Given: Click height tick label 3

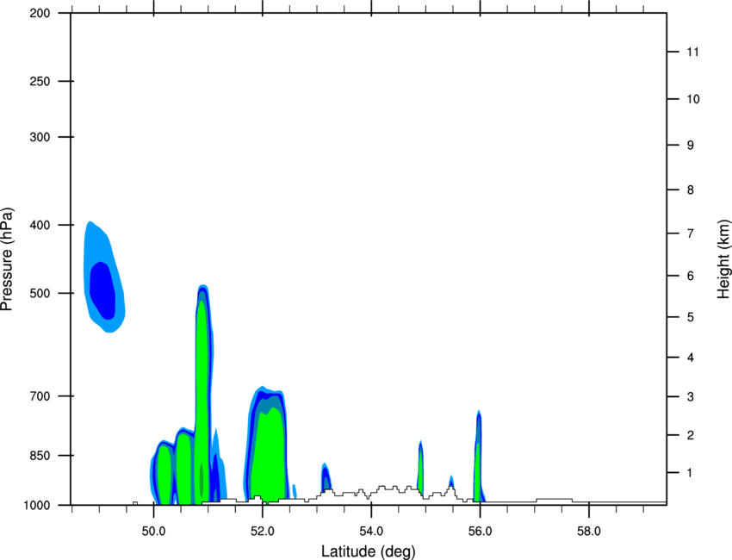Looking at the screenshot, I should click(691, 397).
